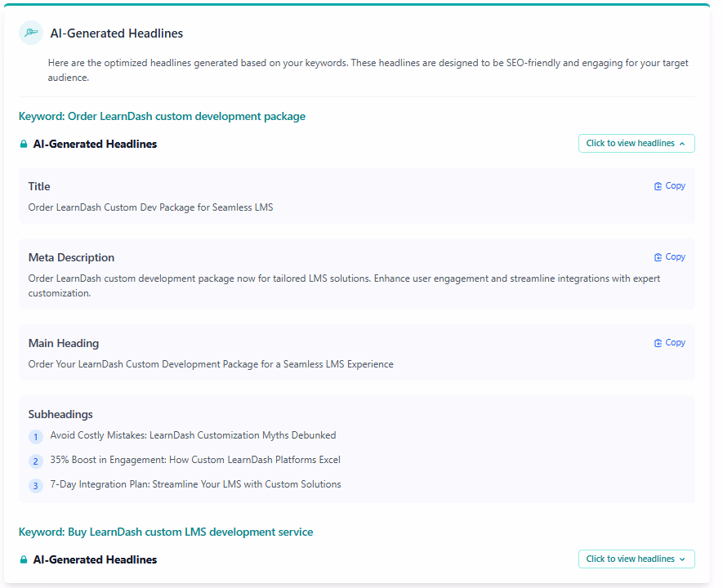Collapse headlines for Order LearnDash keyword

[x=636, y=143]
